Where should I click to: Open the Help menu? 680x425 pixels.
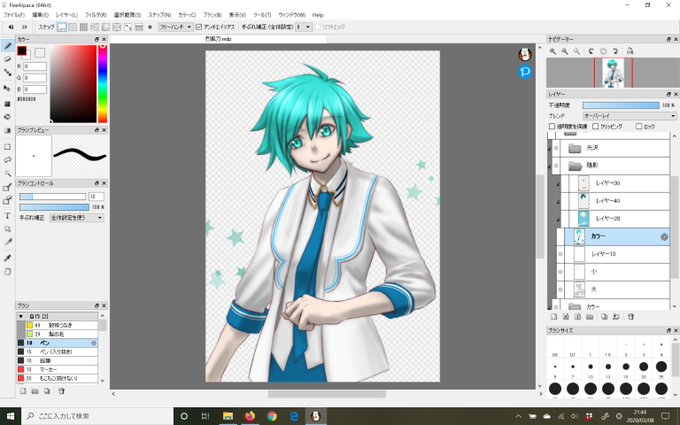[318, 15]
